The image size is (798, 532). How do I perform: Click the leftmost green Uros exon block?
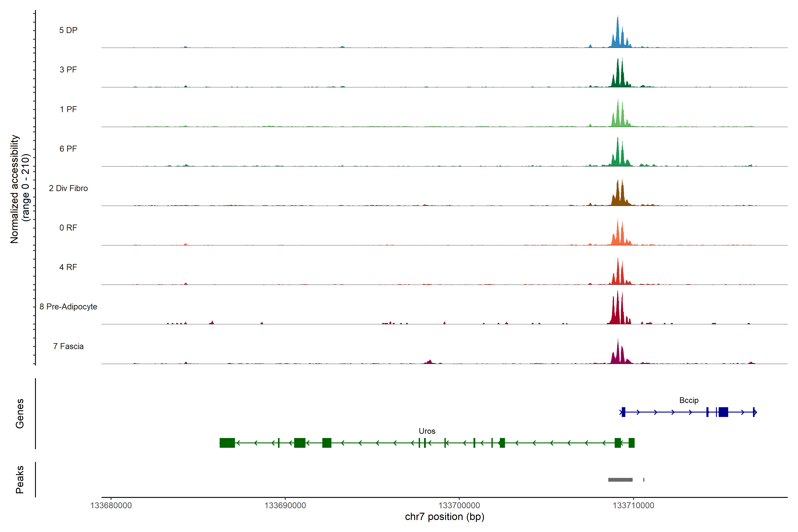coord(227,443)
